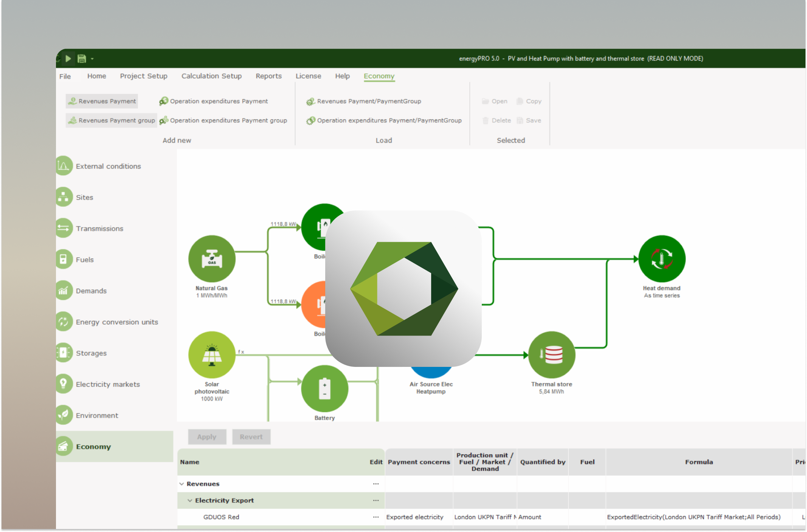Screen dimensions: 807x532
Task: Click the Electricity markets lightbulb icon
Action: coord(64,384)
